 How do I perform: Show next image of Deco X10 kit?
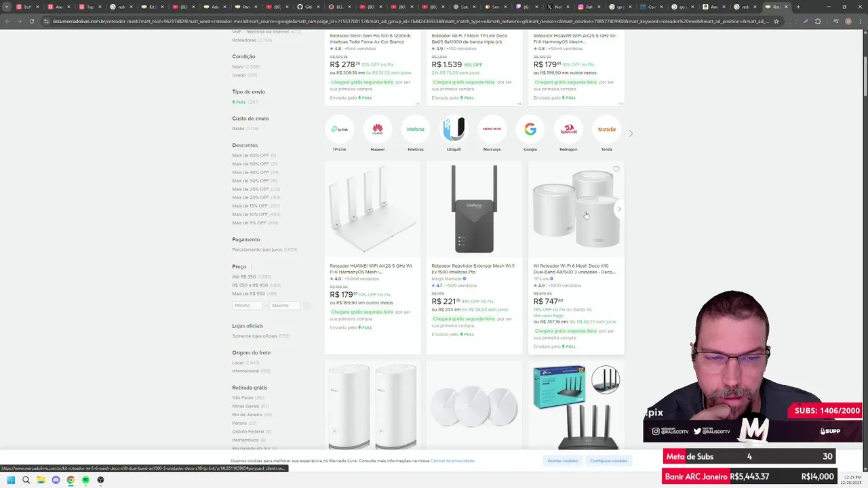(618, 209)
